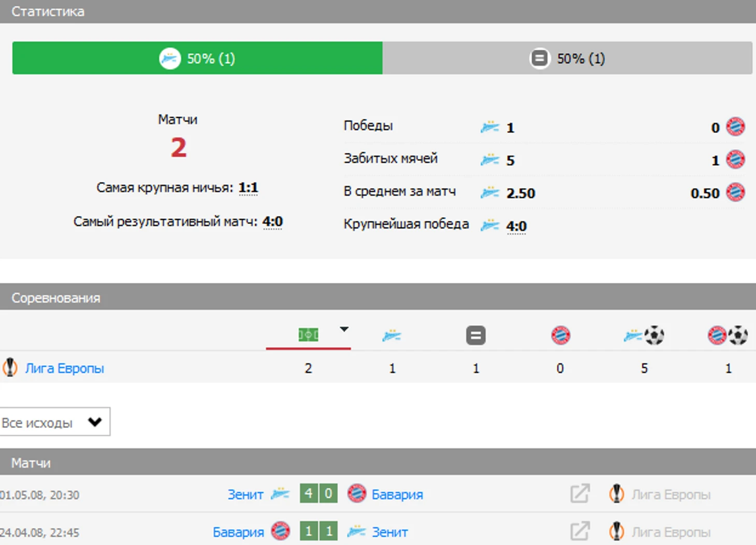The width and height of the screenshot is (756, 545).
Task: Click the 4:0 score of the 01.05.08 match
Action: pyautogui.click(x=318, y=493)
